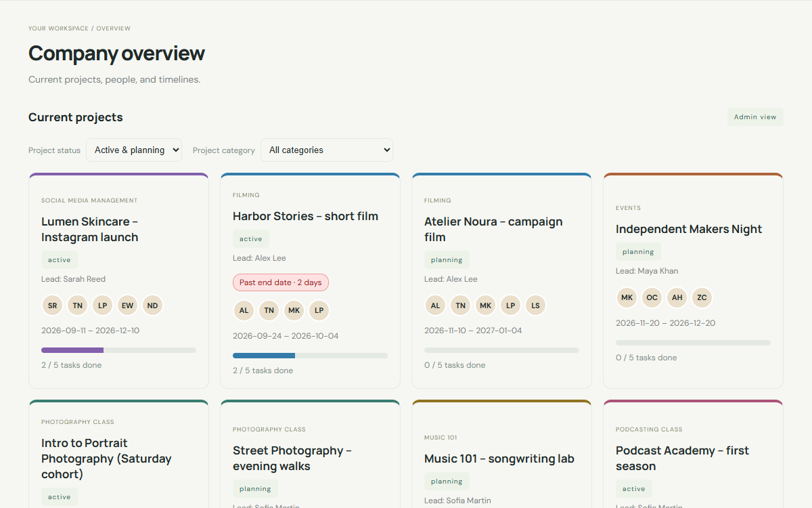
Task: Open the Project category dropdown
Action: [x=327, y=150]
